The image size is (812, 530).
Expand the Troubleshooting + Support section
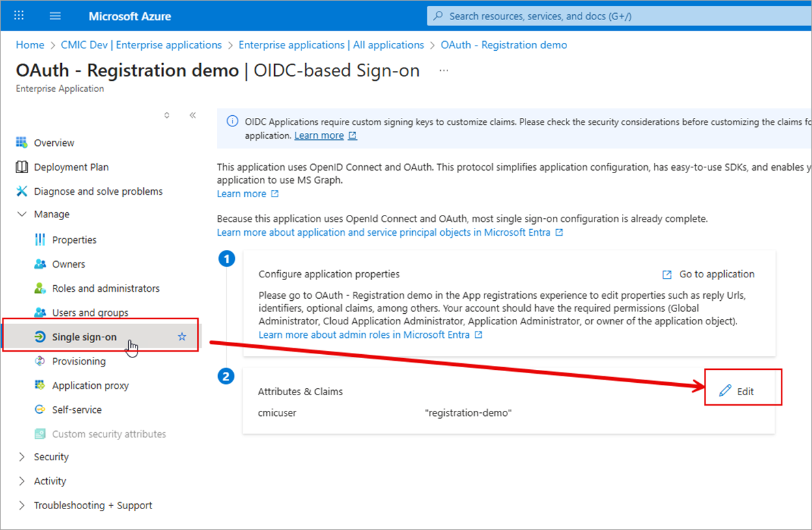(x=21, y=505)
